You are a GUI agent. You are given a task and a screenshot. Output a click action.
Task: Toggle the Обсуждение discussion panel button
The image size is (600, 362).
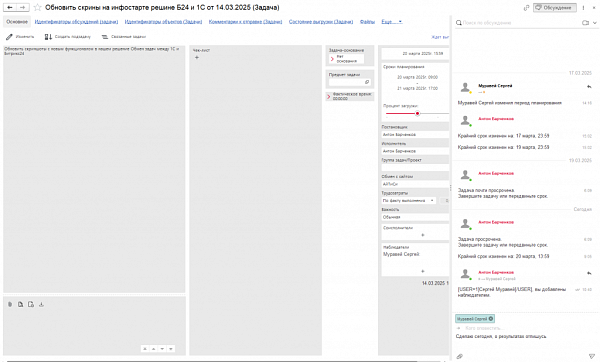pyautogui.click(x=555, y=8)
